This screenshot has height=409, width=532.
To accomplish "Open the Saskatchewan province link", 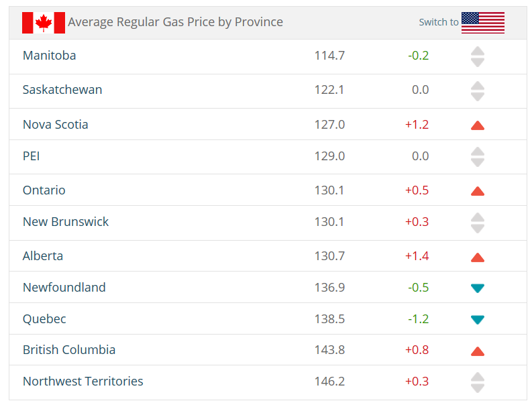I will tap(62, 90).
